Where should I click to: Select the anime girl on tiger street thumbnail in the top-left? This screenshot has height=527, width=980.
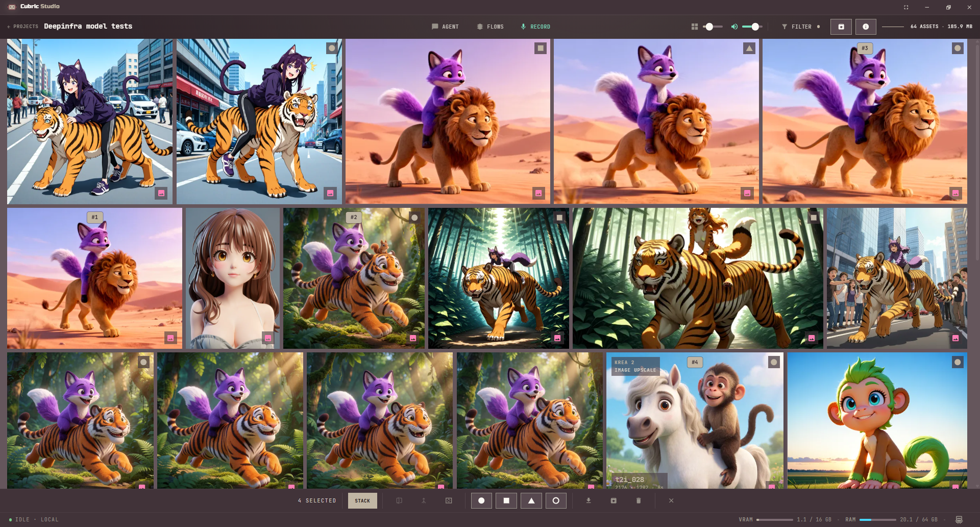(90, 122)
